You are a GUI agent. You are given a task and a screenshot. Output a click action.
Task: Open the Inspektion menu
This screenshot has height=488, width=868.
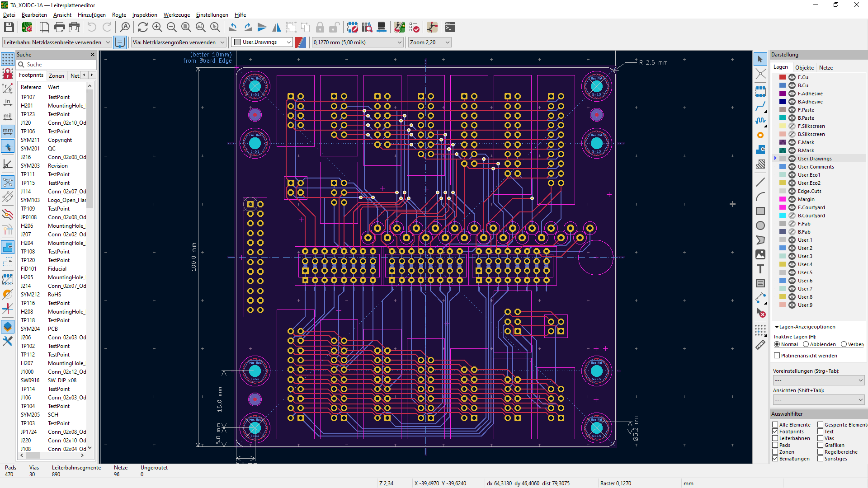coord(144,15)
